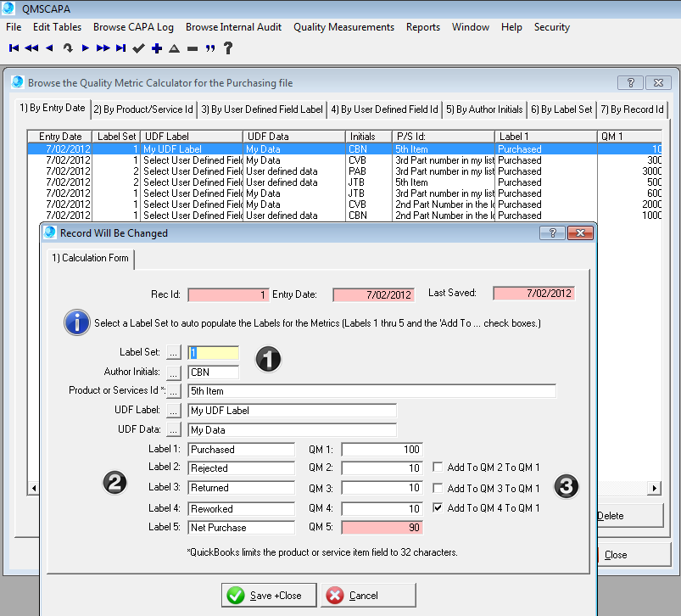Switch to By Author Initials tab

coord(484,109)
